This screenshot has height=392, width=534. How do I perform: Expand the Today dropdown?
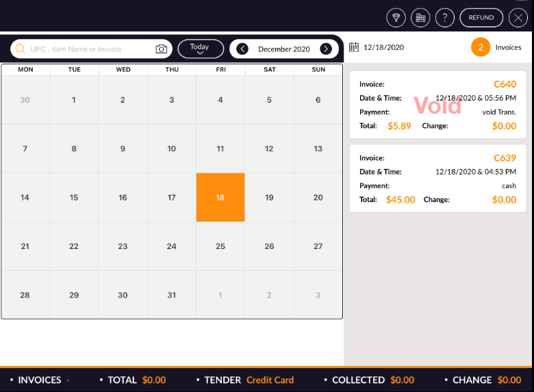tap(200, 49)
